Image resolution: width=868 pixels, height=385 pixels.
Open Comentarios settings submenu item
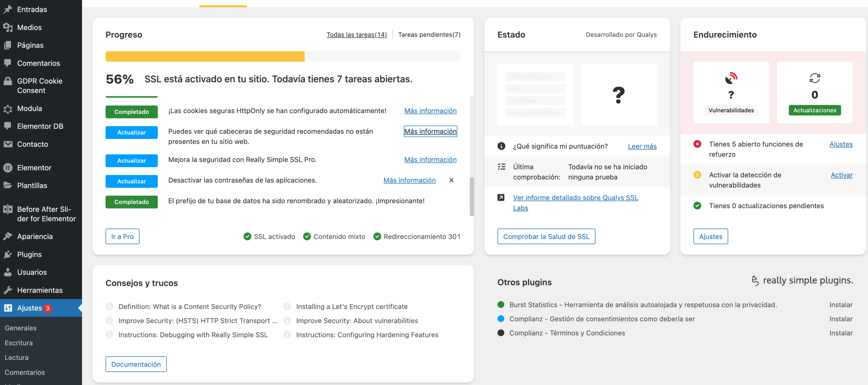(x=25, y=373)
